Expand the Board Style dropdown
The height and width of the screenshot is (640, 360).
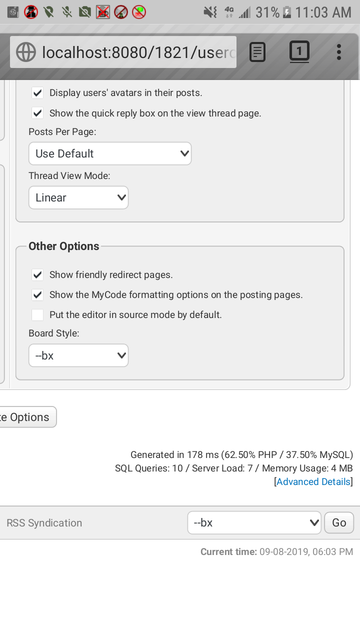pos(78,355)
